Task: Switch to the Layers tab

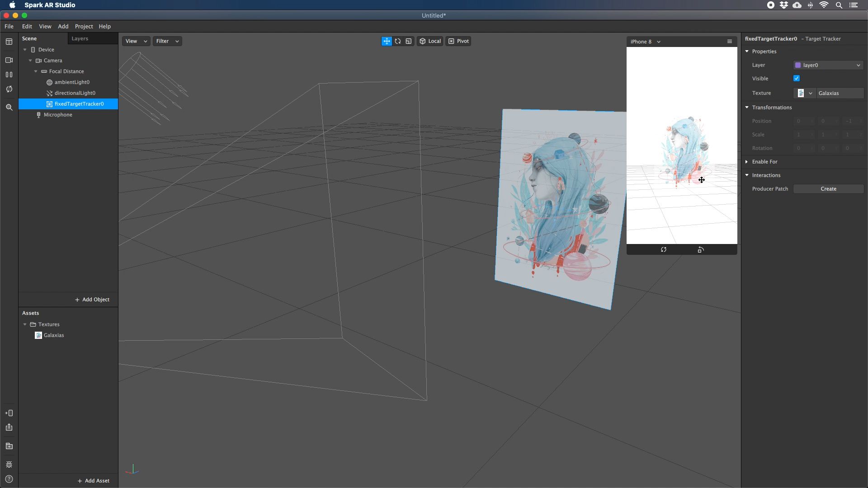Action: tap(80, 38)
